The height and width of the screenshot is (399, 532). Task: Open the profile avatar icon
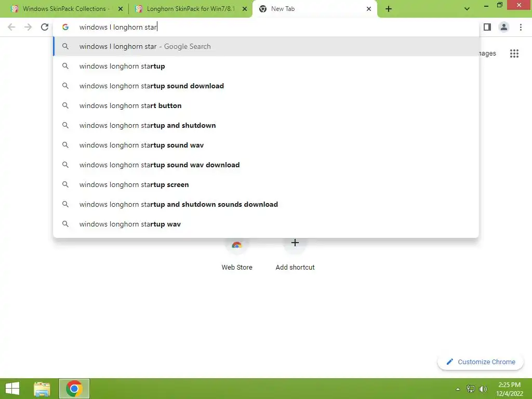pos(504,27)
